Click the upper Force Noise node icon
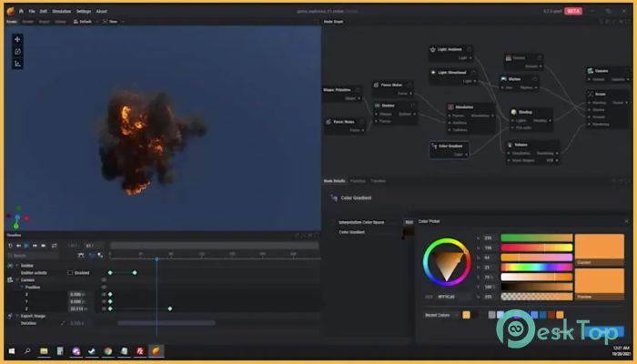The width and height of the screenshot is (637, 364). 376,85
